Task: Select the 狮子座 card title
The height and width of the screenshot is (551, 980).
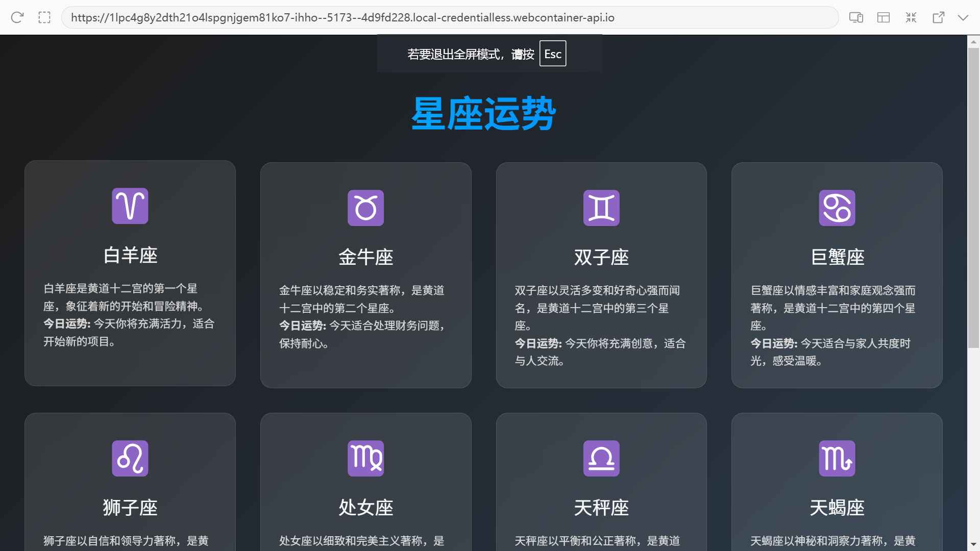Action: tap(130, 508)
